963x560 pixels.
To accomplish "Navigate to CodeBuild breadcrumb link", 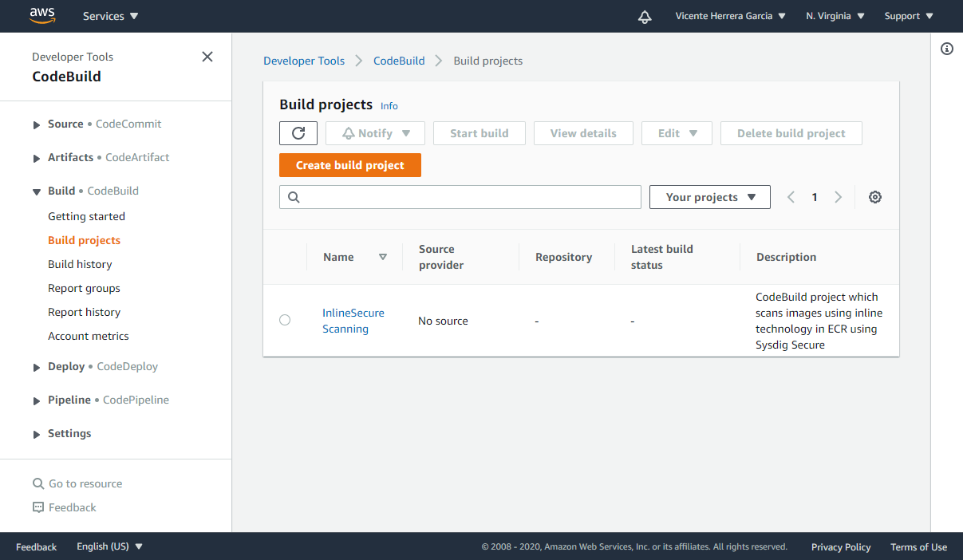I will pos(399,61).
